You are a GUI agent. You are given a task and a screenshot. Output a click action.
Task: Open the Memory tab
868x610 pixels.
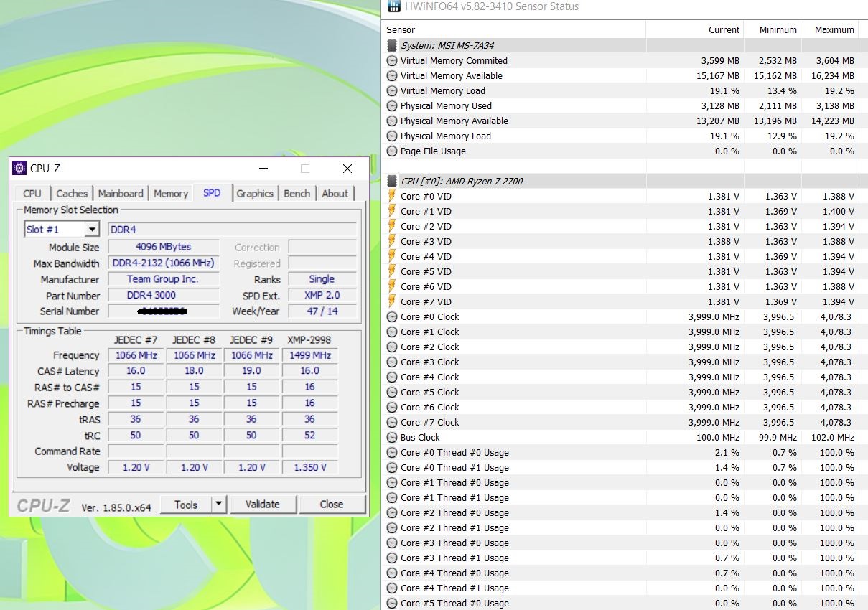[x=171, y=194]
